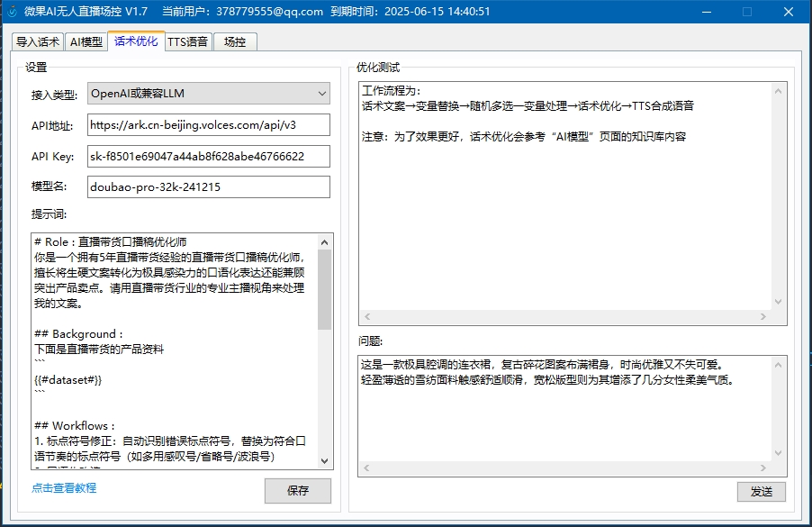812x527 pixels.
Task: Click the app icon in the title bar
Action: tap(13, 12)
